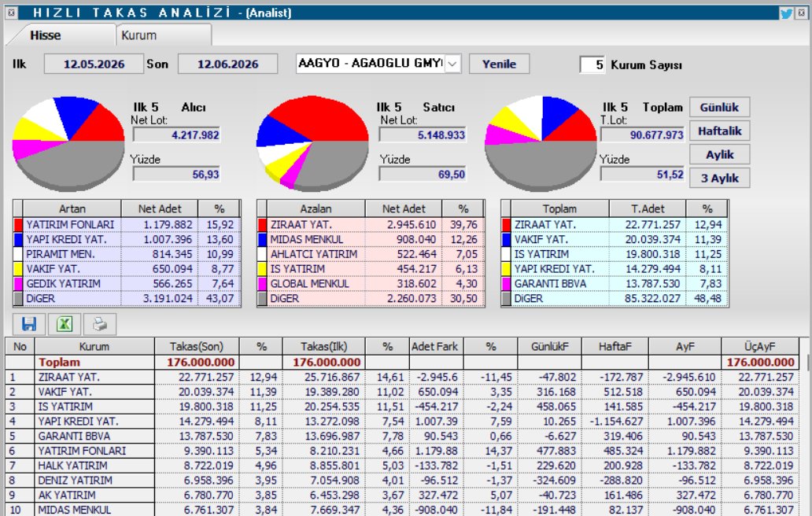812x516 pixels.
Task: Click the Ilk 5 Satıcı pie chart
Action: pyautogui.click(x=312, y=143)
